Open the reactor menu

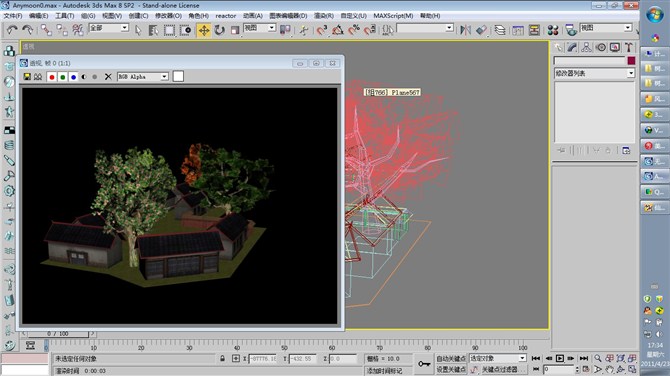226,16
